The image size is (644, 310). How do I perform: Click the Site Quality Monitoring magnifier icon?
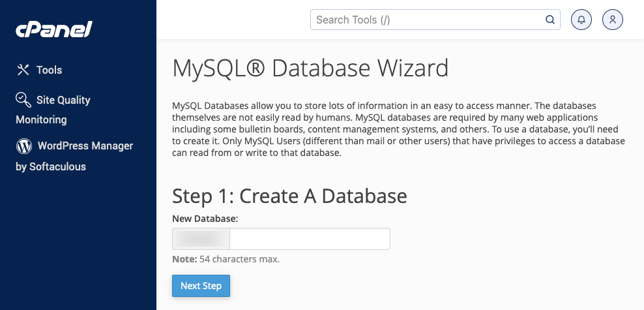click(23, 99)
